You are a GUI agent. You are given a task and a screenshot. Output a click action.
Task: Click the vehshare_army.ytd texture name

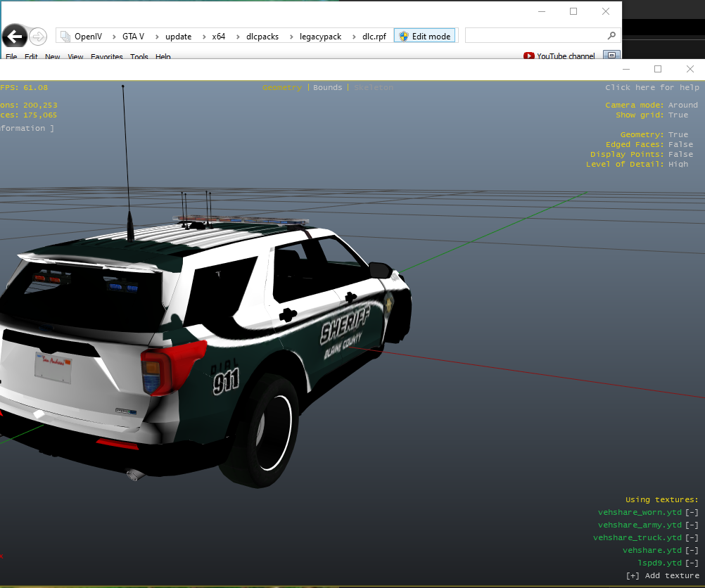click(640, 525)
